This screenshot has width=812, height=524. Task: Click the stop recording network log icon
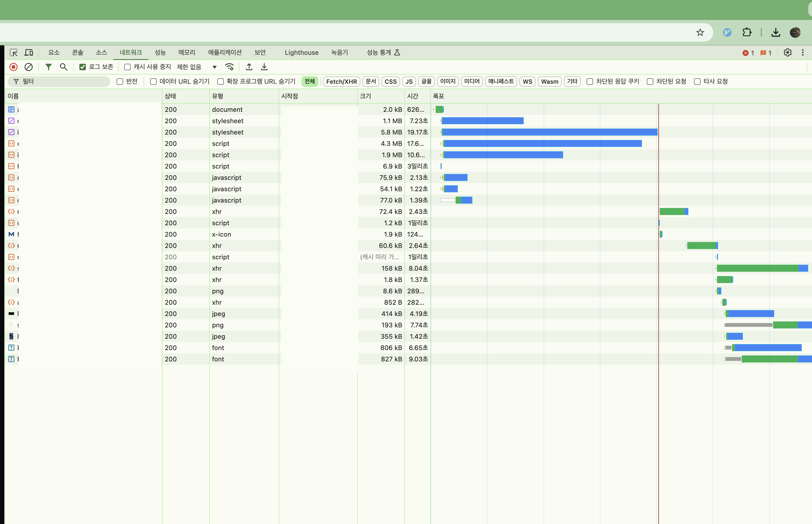(13, 67)
